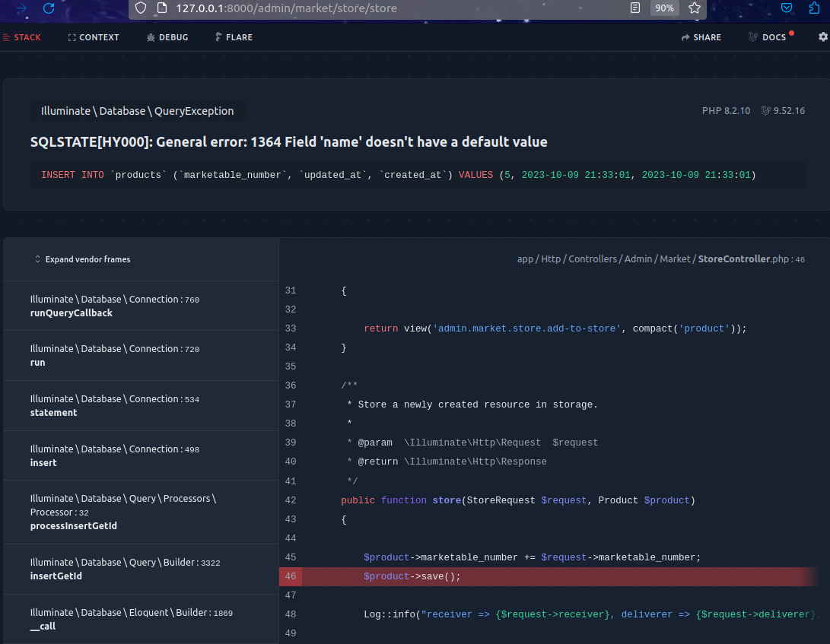Click the Share button
Image resolution: width=830 pixels, height=644 pixels.
point(701,37)
